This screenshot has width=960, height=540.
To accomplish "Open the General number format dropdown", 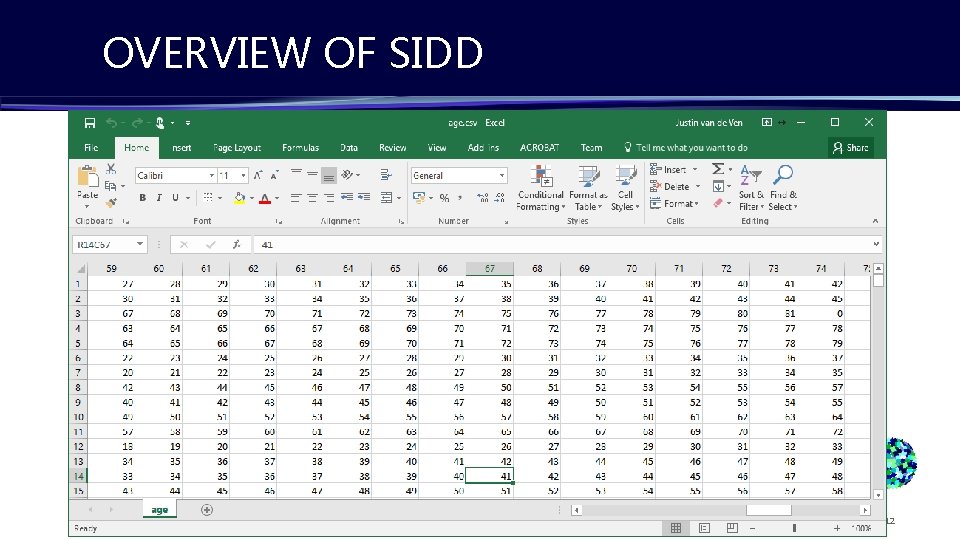I will [502, 176].
